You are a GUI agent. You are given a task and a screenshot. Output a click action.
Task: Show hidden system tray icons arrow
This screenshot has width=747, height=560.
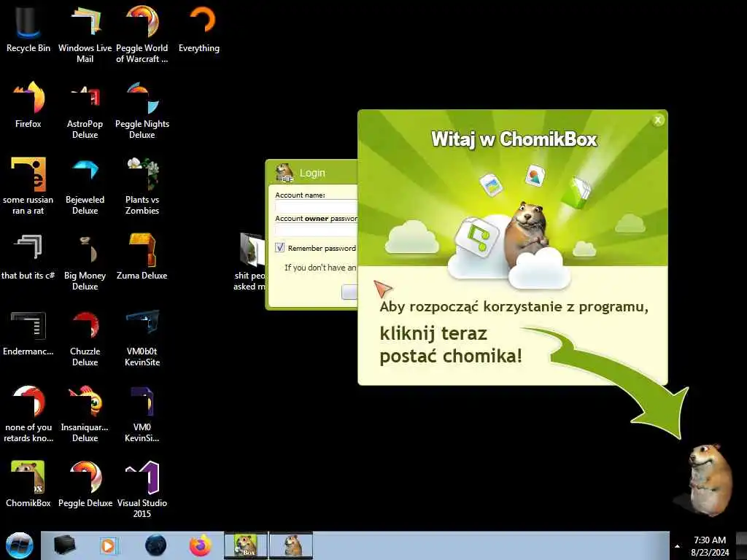click(677, 546)
